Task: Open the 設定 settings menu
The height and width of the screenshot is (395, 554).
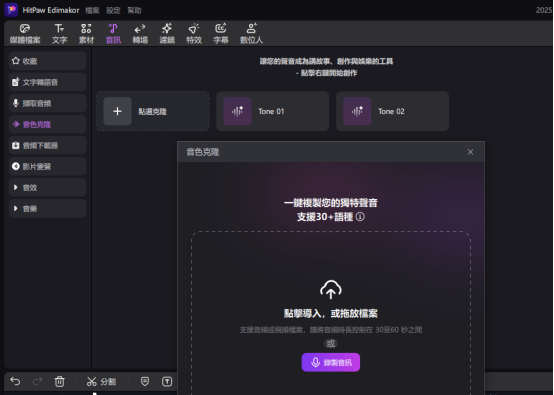Action: pyautogui.click(x=113, y=11)
